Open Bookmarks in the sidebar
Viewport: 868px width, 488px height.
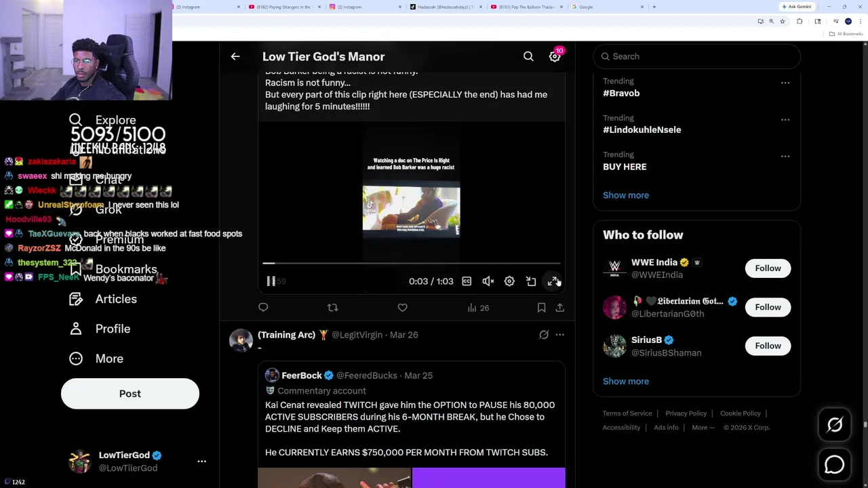point(113,269)
